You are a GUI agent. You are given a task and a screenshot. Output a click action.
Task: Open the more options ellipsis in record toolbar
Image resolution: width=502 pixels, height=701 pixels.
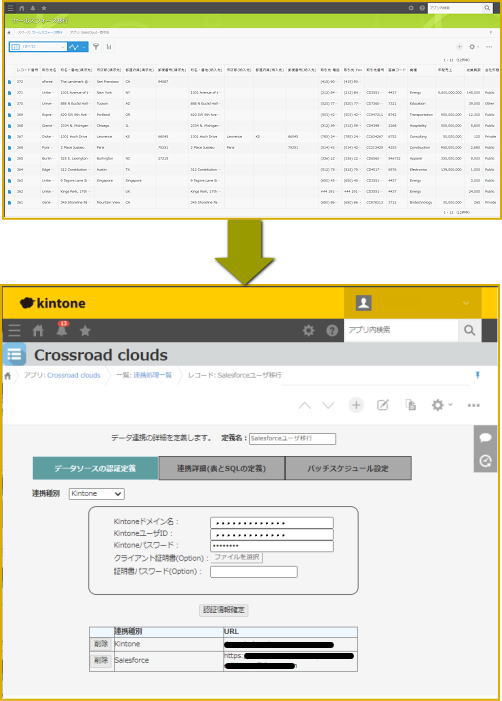pos(473,405)
